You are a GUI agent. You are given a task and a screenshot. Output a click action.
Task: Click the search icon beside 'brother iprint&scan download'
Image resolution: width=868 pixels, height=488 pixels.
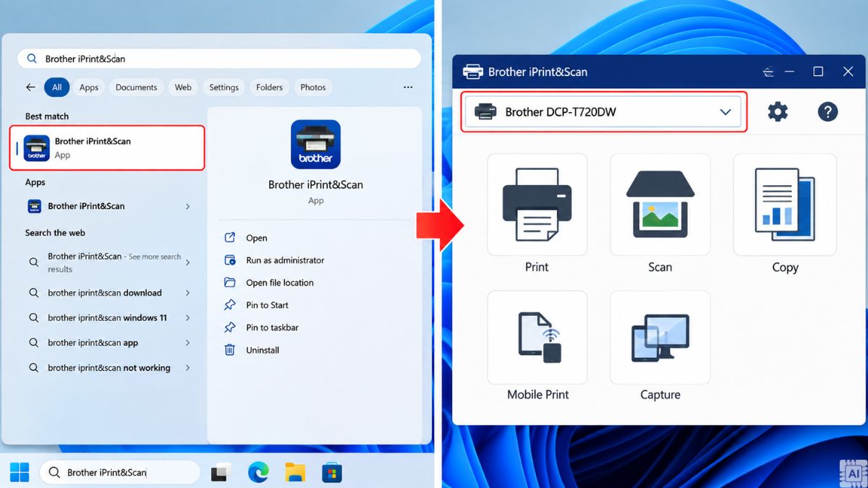(x=33, y=293)
